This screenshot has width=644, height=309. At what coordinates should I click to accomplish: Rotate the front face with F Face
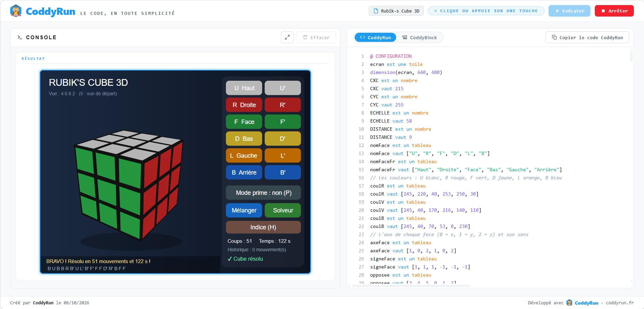244,122
